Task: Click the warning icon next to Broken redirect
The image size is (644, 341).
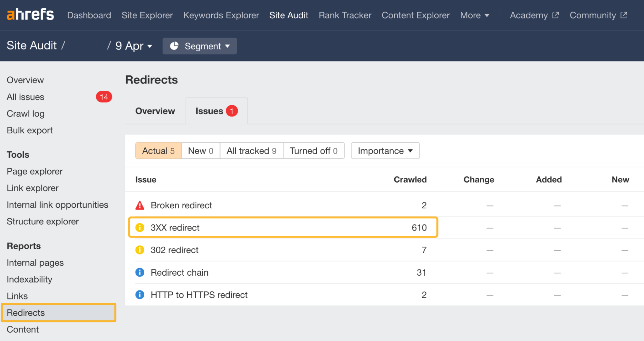Action: (x=139, y=205)
